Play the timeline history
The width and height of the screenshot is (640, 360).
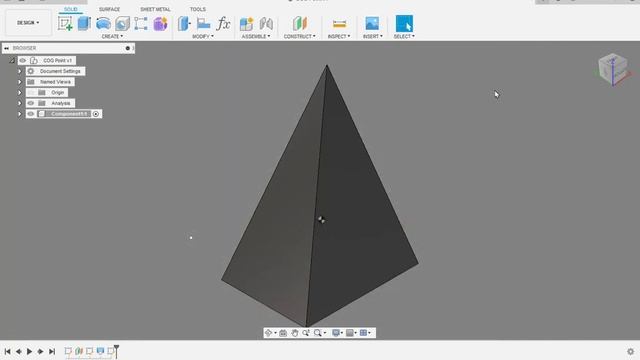click(x=29, y=351)
